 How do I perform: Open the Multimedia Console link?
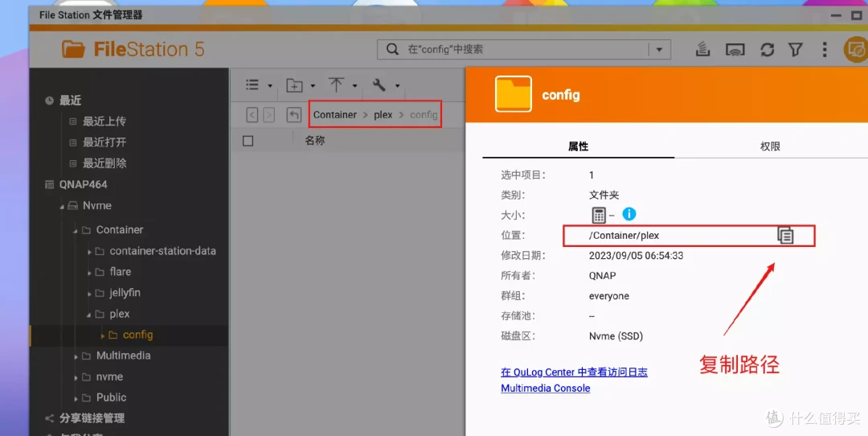click(545, 389)
